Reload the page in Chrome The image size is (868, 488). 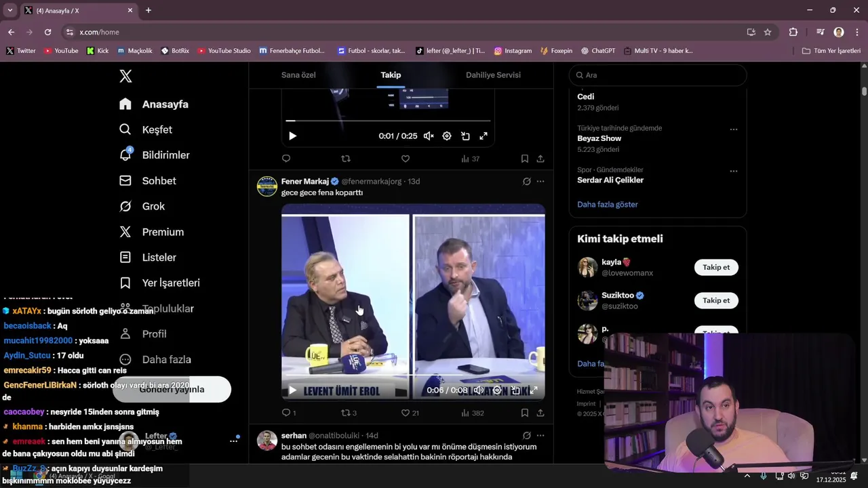(x=47, y=32)
